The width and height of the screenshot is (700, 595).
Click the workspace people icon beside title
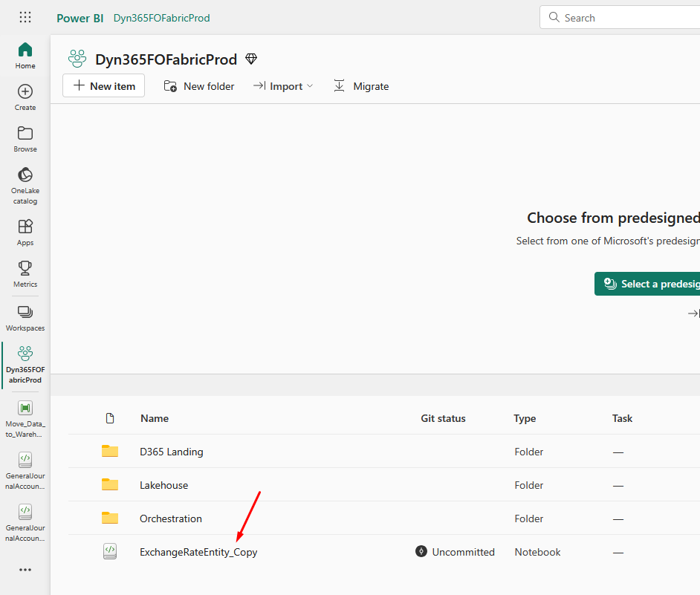(77, 59)
